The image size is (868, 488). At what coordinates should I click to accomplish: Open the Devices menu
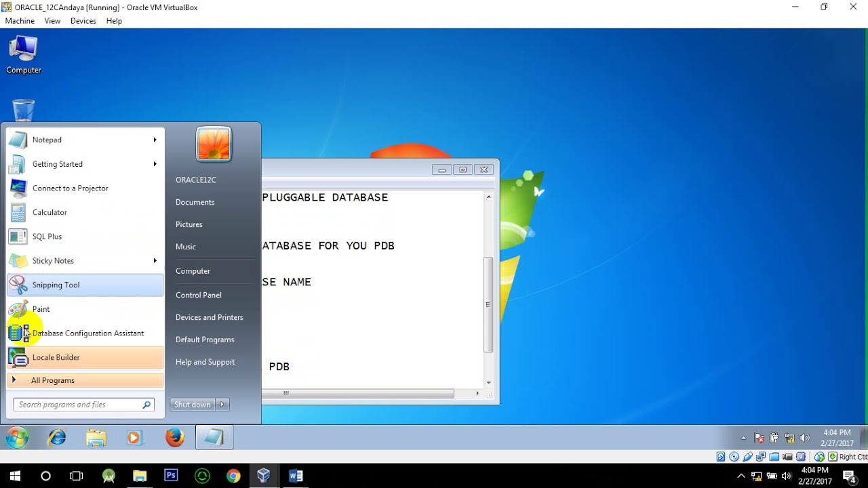83,21
